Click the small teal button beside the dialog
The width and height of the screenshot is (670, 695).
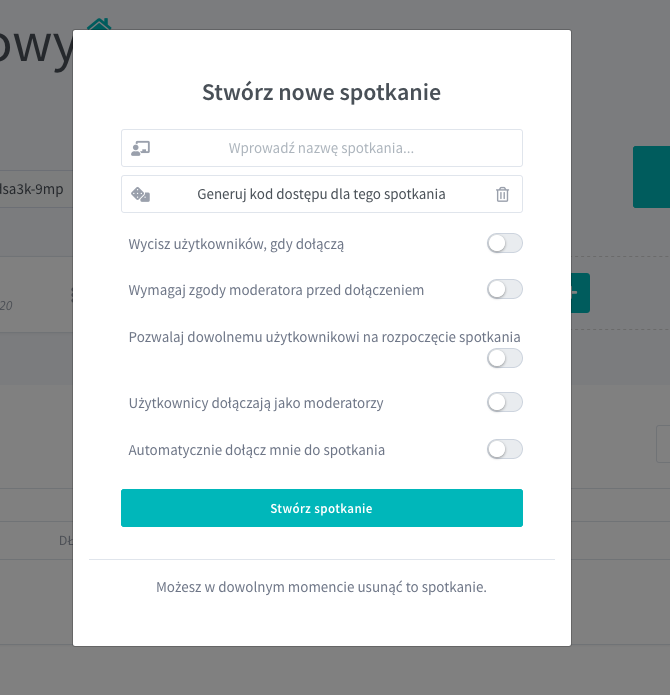pos(580,292)
